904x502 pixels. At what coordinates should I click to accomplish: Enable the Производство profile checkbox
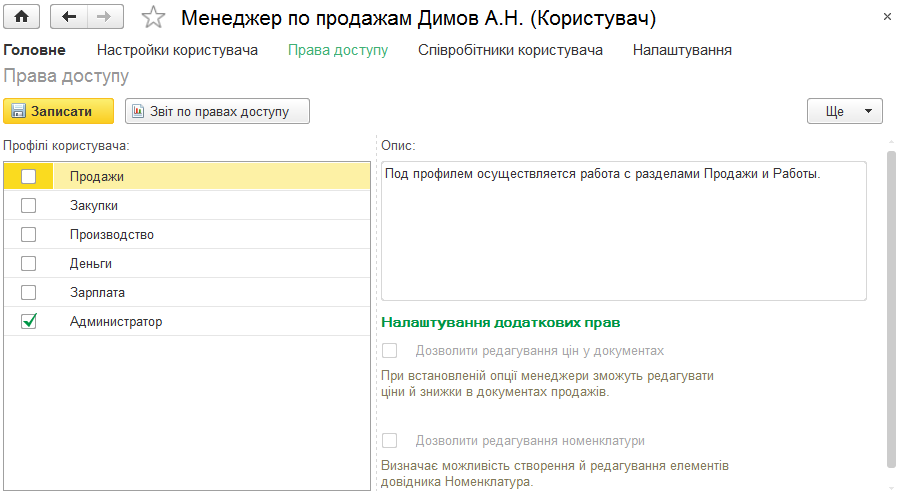(x=28, y=235)
